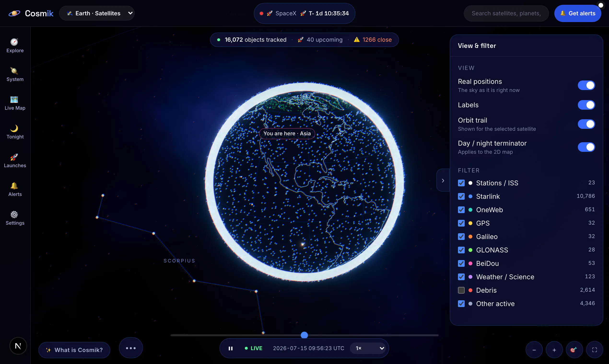Click the close-approach warning triangle icon
The height and width of the screenshot is (364, 609).
[357, 40]
